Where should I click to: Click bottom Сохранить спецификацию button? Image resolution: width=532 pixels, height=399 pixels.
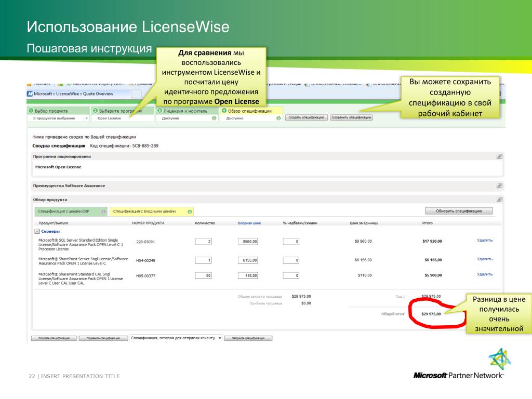pos(103,338)
